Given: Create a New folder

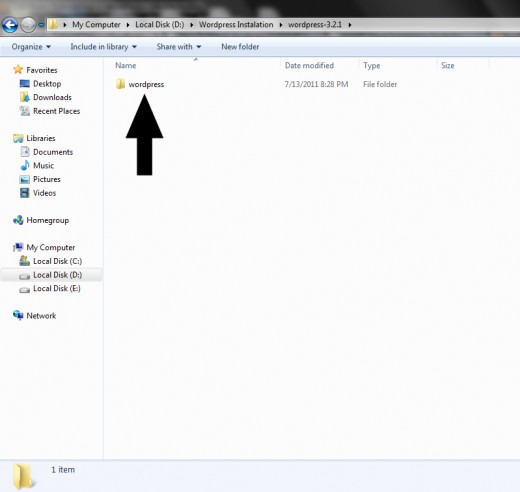Looking at the screenshot, I should coord(240,47).
